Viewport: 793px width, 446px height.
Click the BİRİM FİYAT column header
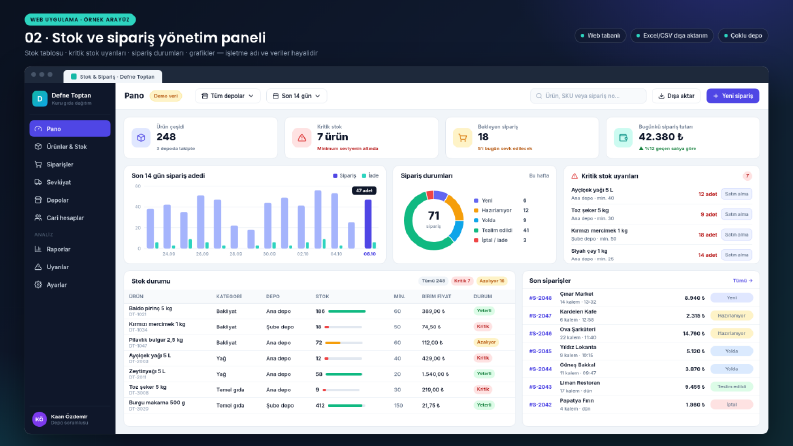click(x=436, y=296)
